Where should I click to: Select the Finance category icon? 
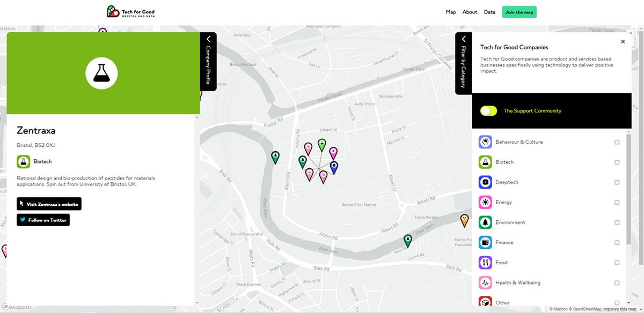click(485, 242)
